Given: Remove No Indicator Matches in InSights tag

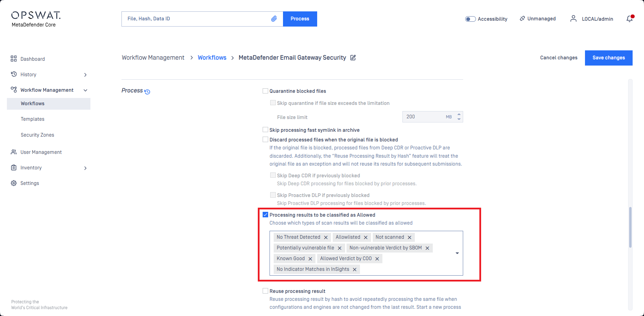Looking at the screenshot, I should click(x=355, y=269).
